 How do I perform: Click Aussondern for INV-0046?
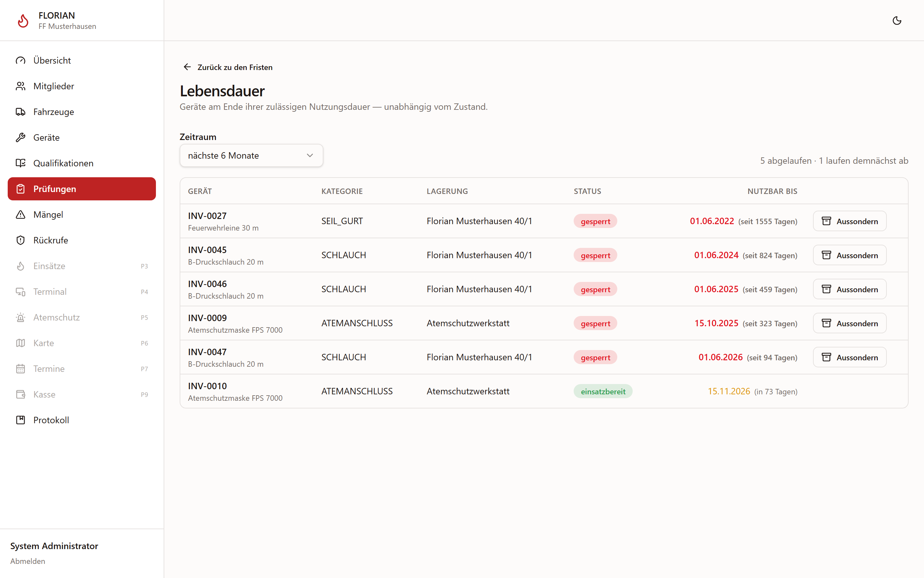pyautogui.click(x=850, y=289)
